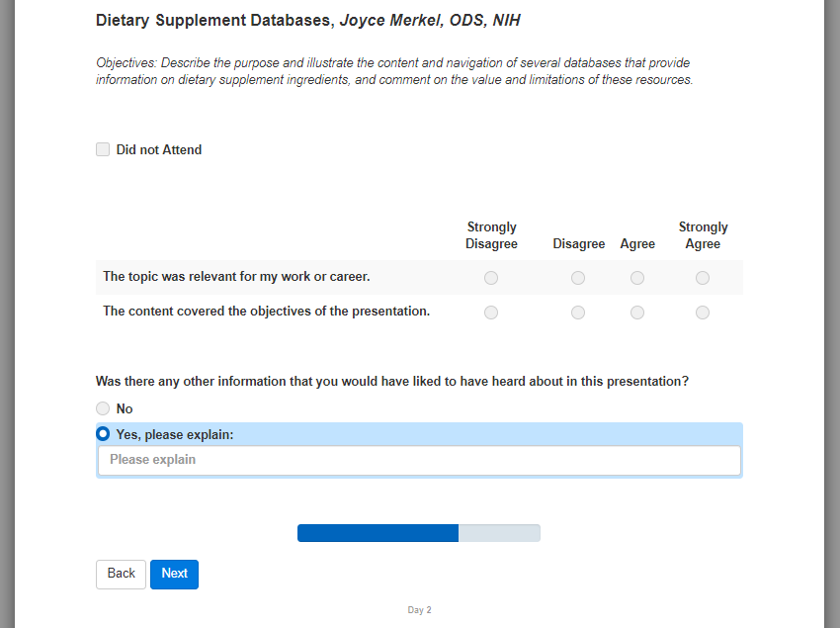840x628 pixels.
Task: Click the Strongly Agree column header
Action: click(703, 235)
